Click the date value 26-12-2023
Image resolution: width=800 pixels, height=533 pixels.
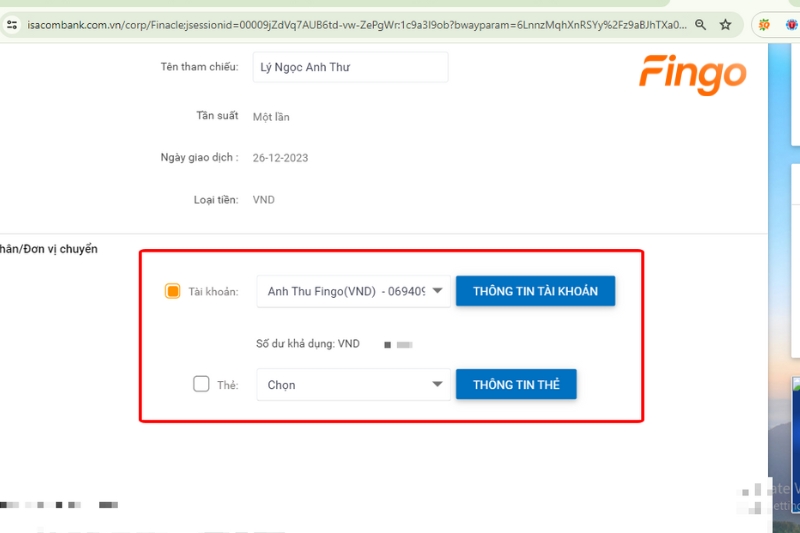(280, 158)
